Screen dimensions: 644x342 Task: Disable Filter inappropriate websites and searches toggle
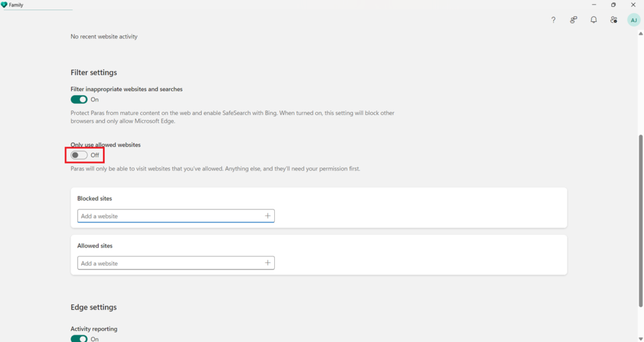79,99
